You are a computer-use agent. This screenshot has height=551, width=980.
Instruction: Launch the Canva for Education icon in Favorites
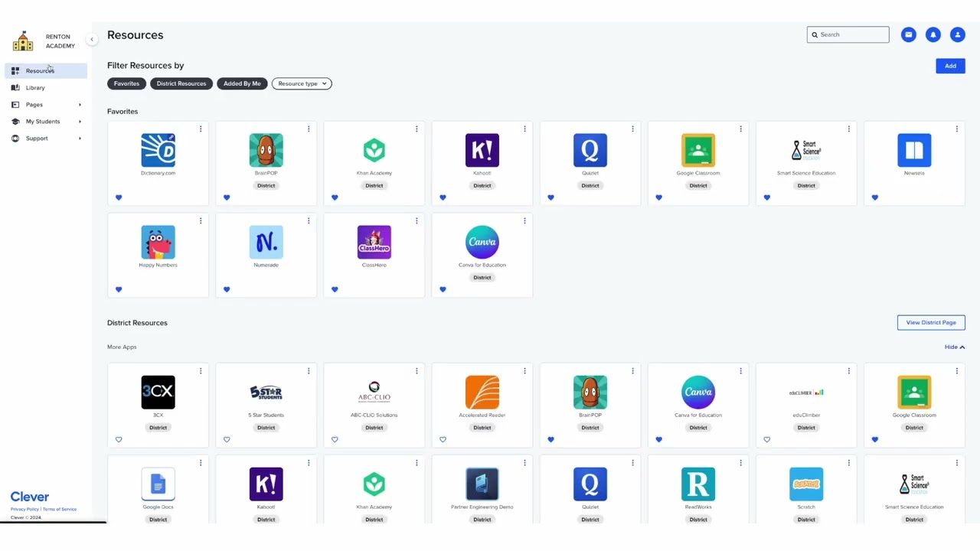point(482,242)
